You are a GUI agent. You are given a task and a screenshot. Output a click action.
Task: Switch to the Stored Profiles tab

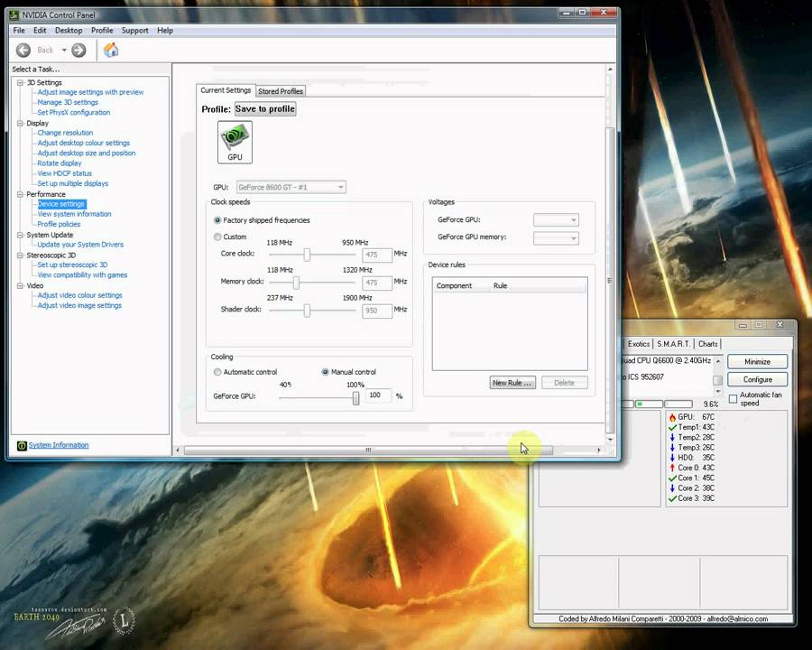tap(281, 91)
